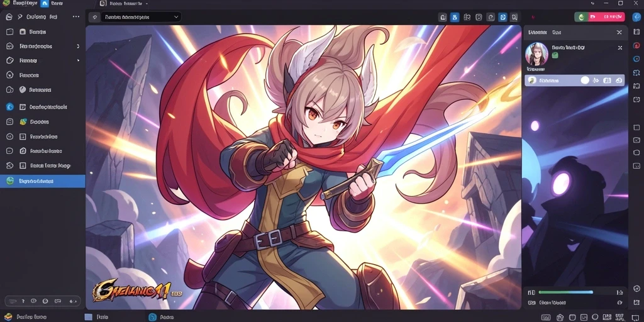Click the blue round icon right of the pill button
Viewport: 644px width, 322px height.
click(635, 17)
